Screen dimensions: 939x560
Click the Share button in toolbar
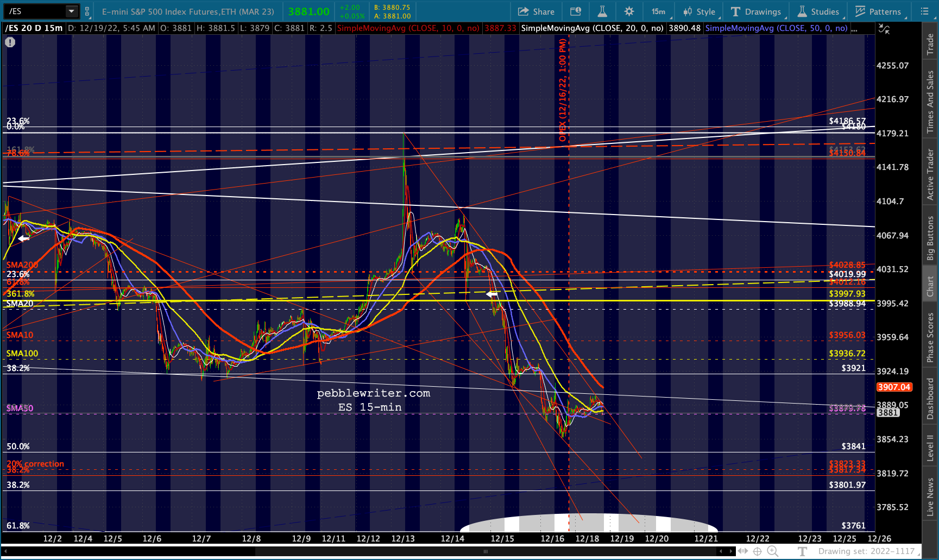(536, 11)
